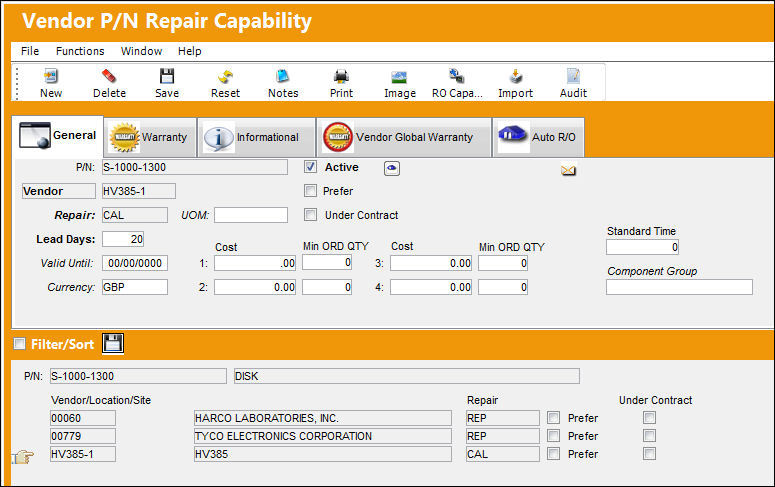Screen dimensions: 775x487
Task: Click the Cost 1 input field
Action: 255,263
